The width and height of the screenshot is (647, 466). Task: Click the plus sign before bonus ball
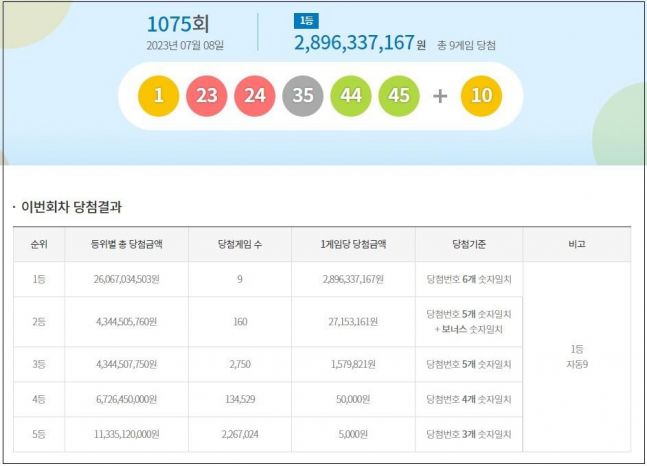tap(440, 96)
